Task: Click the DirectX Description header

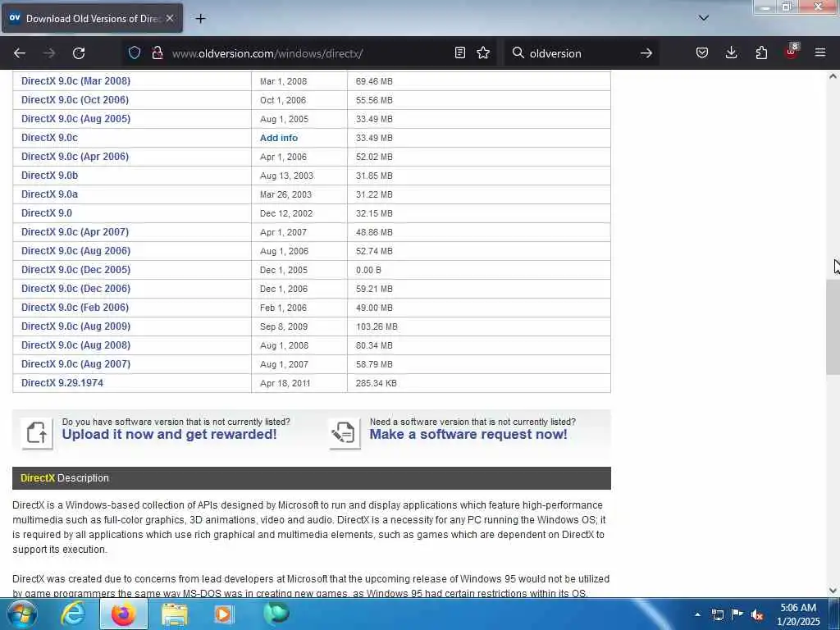Action: click(x=312, y=478)
